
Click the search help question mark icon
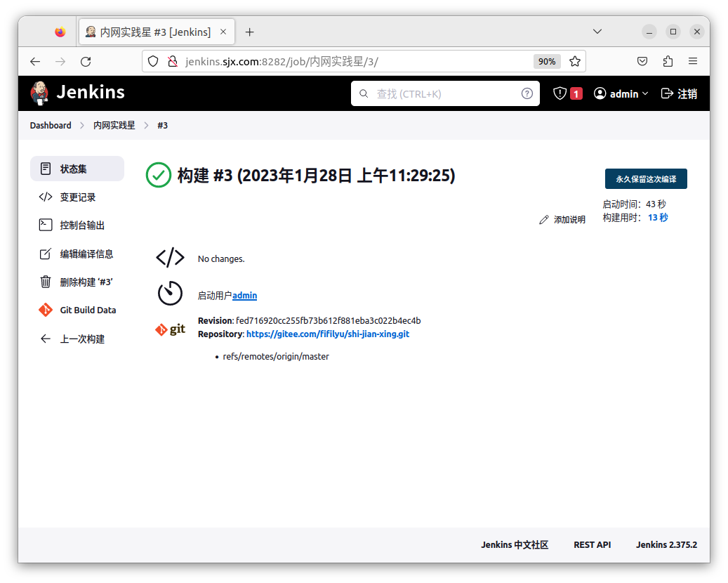click(x=527, y=93)
